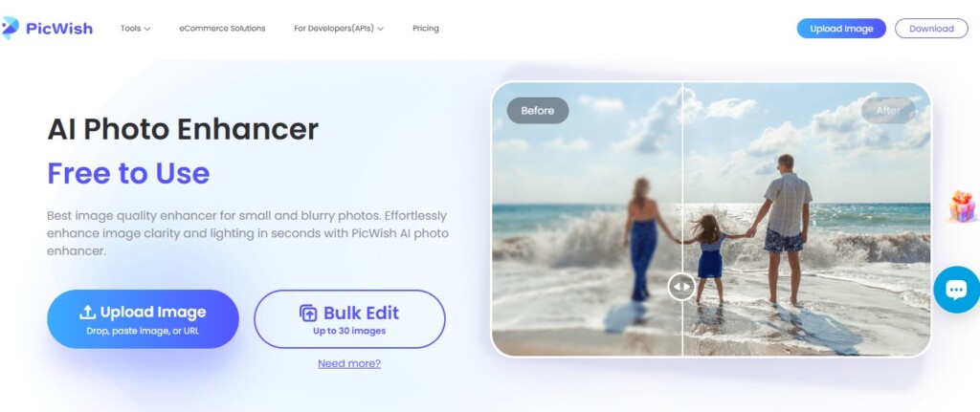Open the Need more? link
The image size is (980, 412).
click(x=348, y=363)
